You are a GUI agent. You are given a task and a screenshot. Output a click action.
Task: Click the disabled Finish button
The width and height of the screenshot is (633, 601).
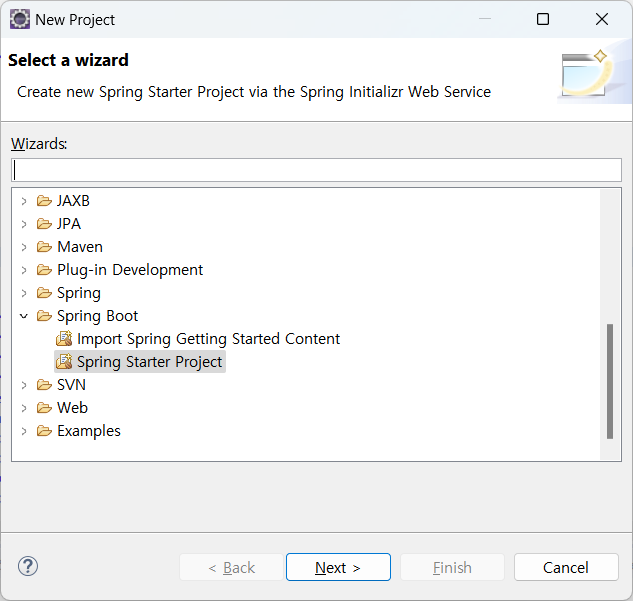click(x=452, y=567)
